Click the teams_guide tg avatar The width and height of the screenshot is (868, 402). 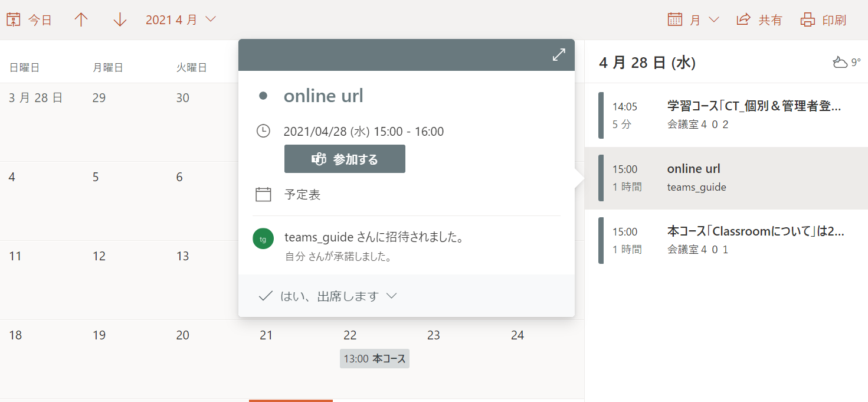[x=263, y=239]
